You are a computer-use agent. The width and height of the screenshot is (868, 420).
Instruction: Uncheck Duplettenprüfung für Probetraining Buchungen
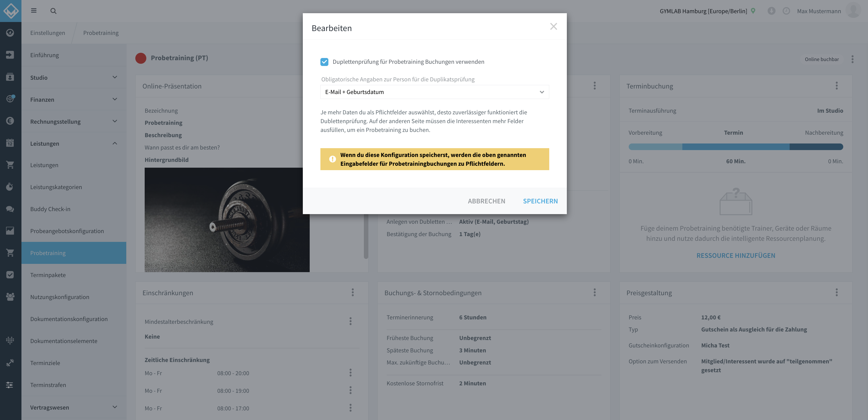tap(324, 62)
